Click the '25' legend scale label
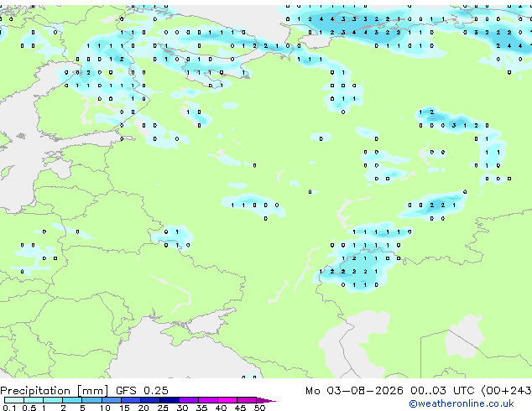Viewport: 532px width, 411px height. pyautogui.click(x=163, y=408)
